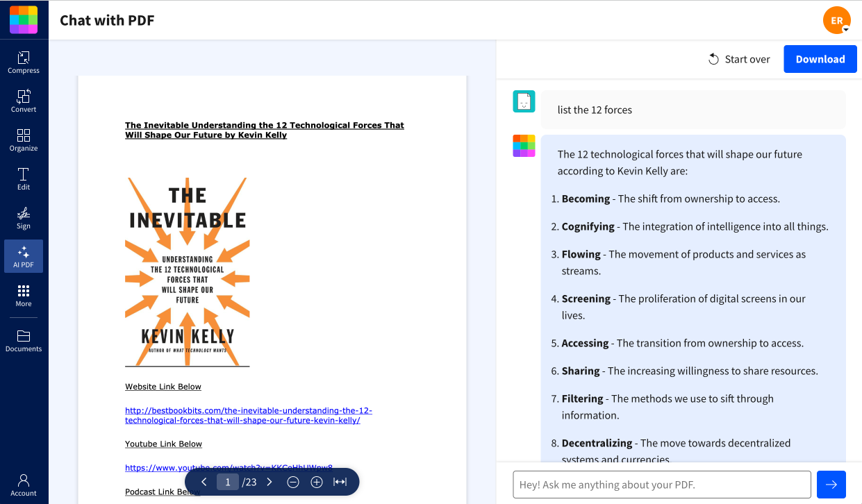
Task: Click the Ask me anything input
Action: [x=662, y=485]
